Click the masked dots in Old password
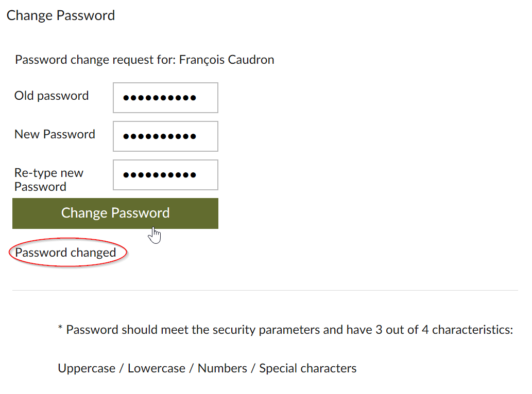This screenshot has width=532, height=394. click(160, 98)
